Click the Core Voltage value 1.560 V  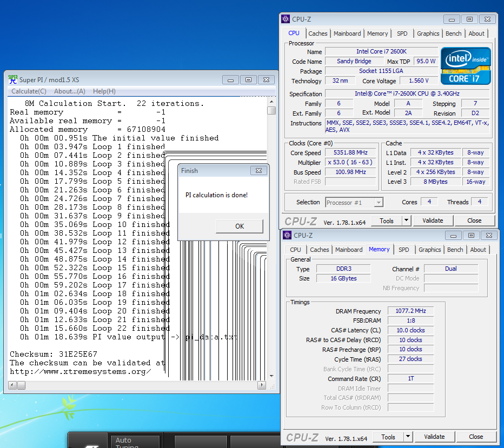click(x=419, y=81)
